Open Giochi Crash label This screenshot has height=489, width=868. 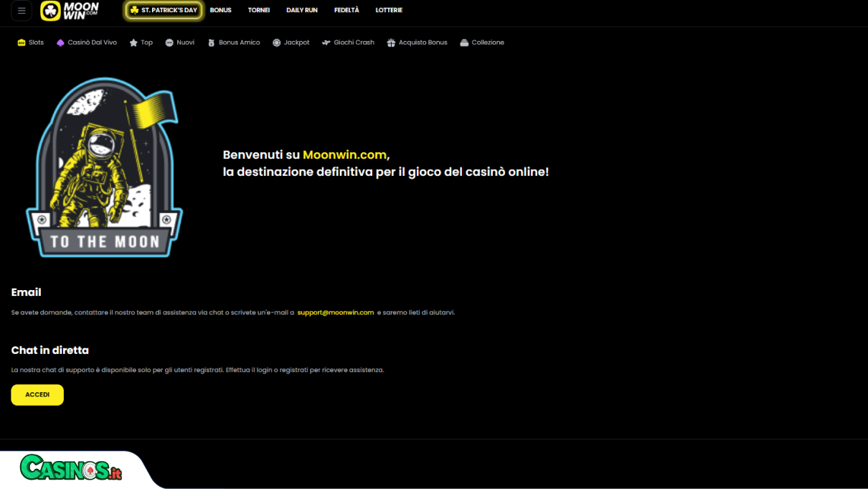(x=354, y=43)
